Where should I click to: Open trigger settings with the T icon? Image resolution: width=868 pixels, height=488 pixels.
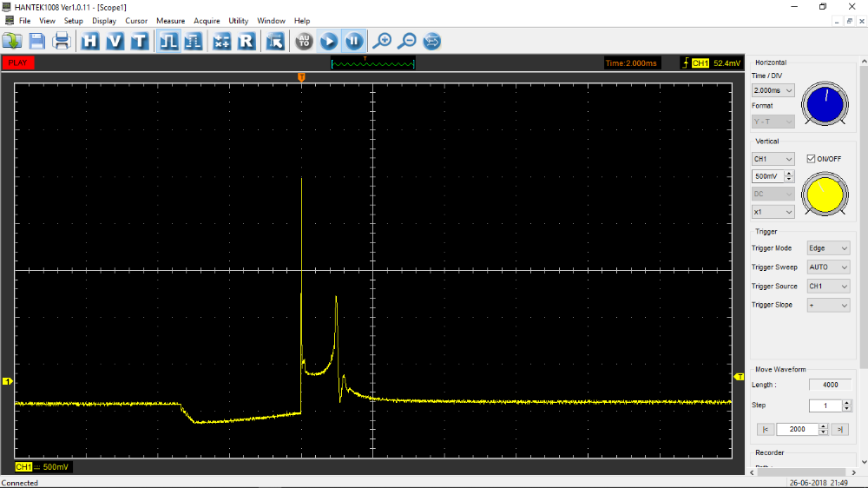click(x=139, y=41)
